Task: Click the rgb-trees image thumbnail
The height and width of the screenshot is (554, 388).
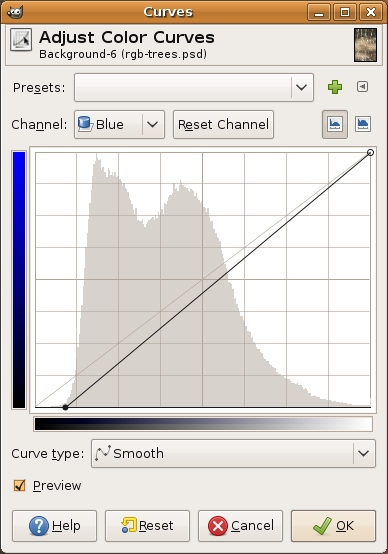Action: [365, 45]
